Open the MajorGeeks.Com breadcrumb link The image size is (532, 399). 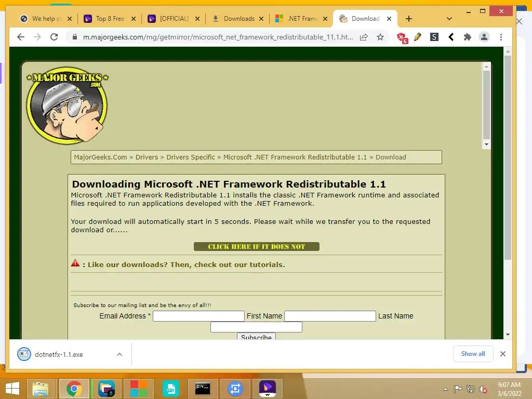[x=100, y=157]
